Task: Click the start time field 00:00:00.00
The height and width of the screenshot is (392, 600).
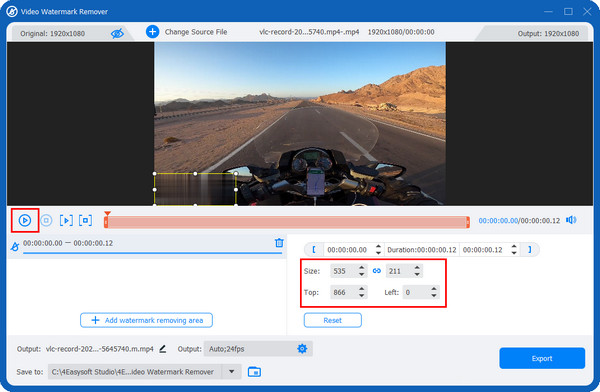Action: (347, 250)
